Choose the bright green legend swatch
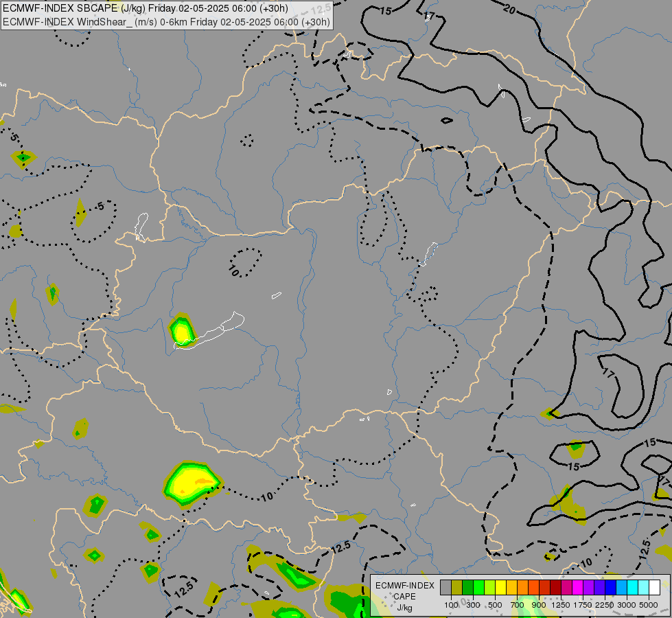This screenshot has width=672, height=618. pos(478,587)
